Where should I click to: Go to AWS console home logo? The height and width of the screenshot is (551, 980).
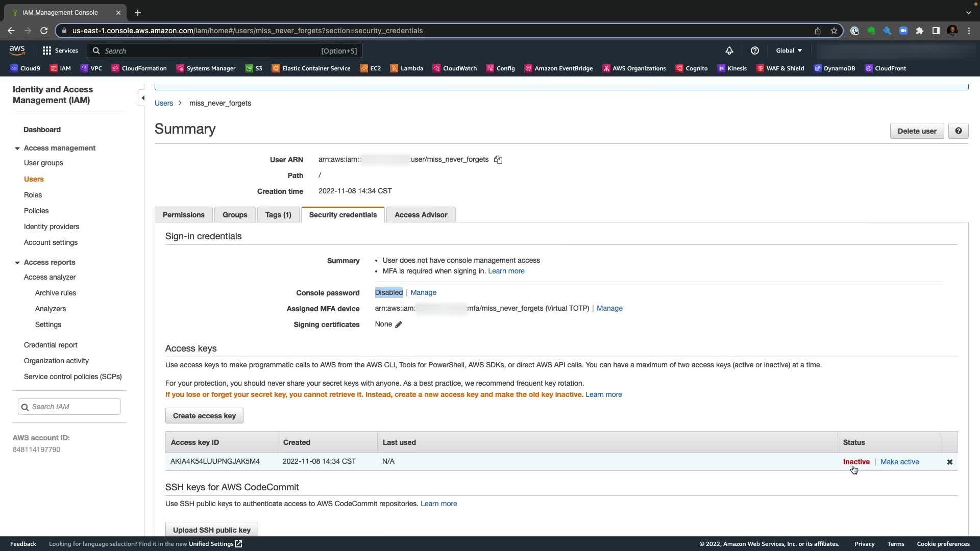17,50
